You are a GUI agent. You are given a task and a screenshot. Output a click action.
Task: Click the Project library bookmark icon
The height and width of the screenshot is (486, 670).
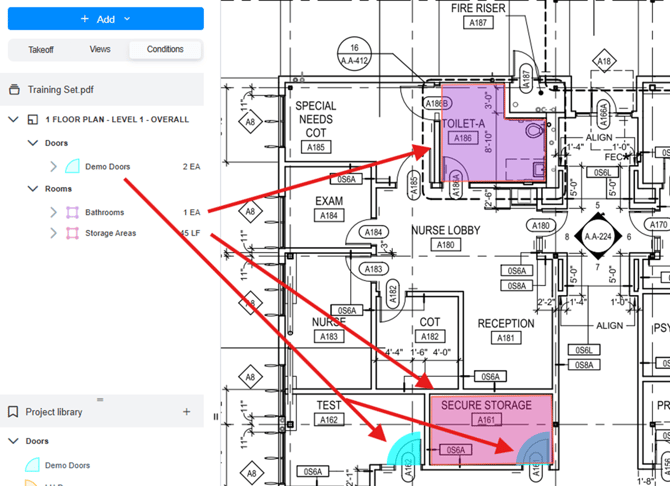click(14, 412)
